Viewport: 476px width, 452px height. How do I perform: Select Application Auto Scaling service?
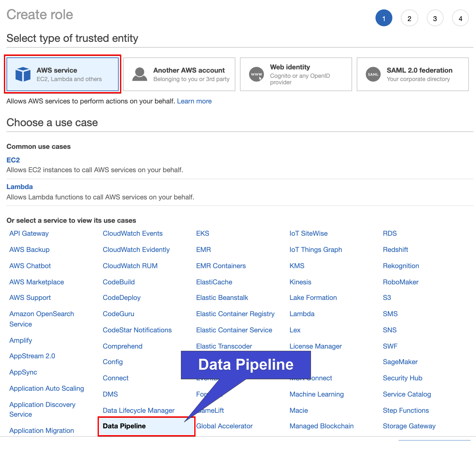pyautogui.click(x=47, y=388)
